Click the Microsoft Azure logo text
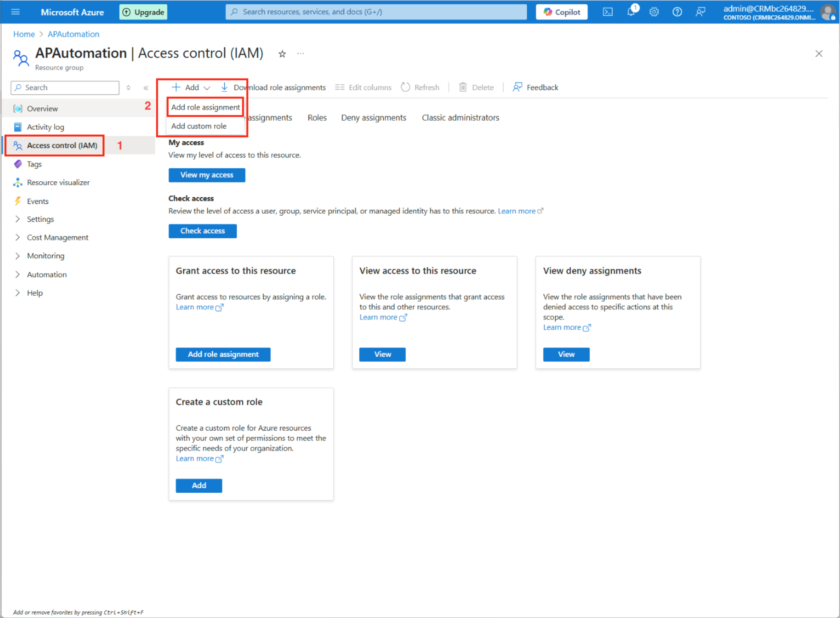 click(x=72, y=12)
